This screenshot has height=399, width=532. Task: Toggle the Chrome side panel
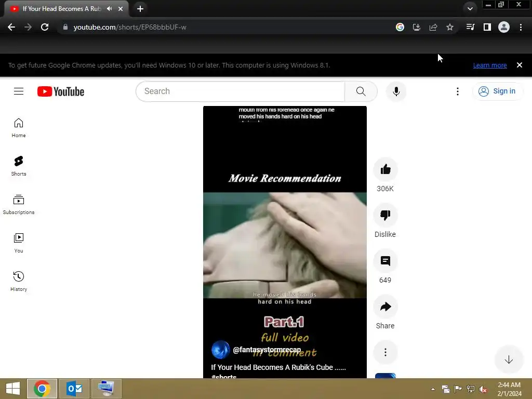(x=487, y=27)
